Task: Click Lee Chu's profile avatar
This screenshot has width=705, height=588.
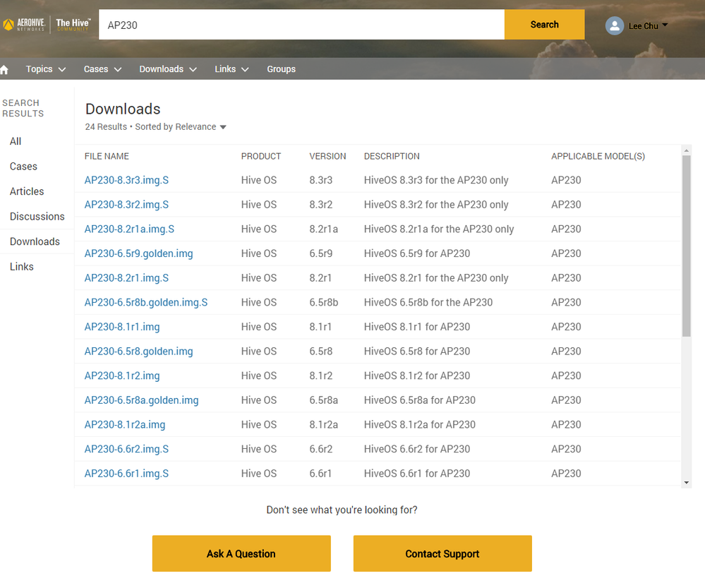Action: (x=614, y=25)
